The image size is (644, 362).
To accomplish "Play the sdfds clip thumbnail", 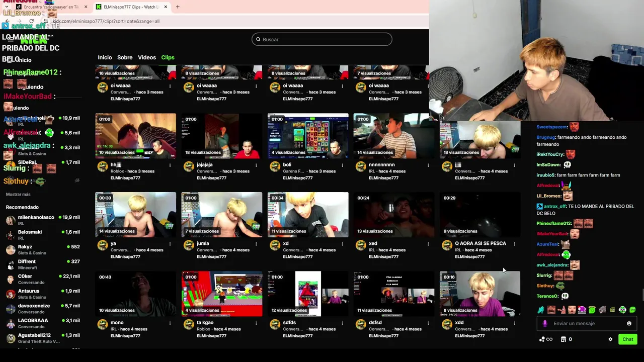I will click(308, 294).
